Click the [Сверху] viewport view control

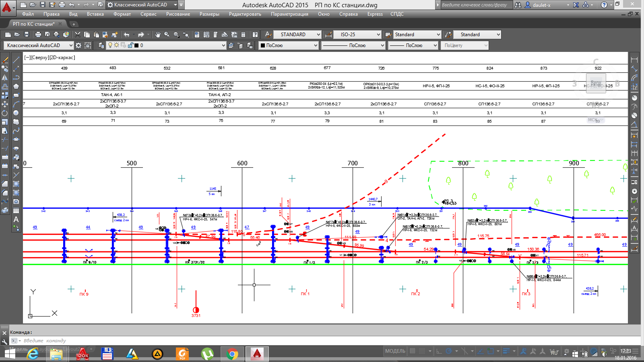pyautogui.click(x=40, y=58)
